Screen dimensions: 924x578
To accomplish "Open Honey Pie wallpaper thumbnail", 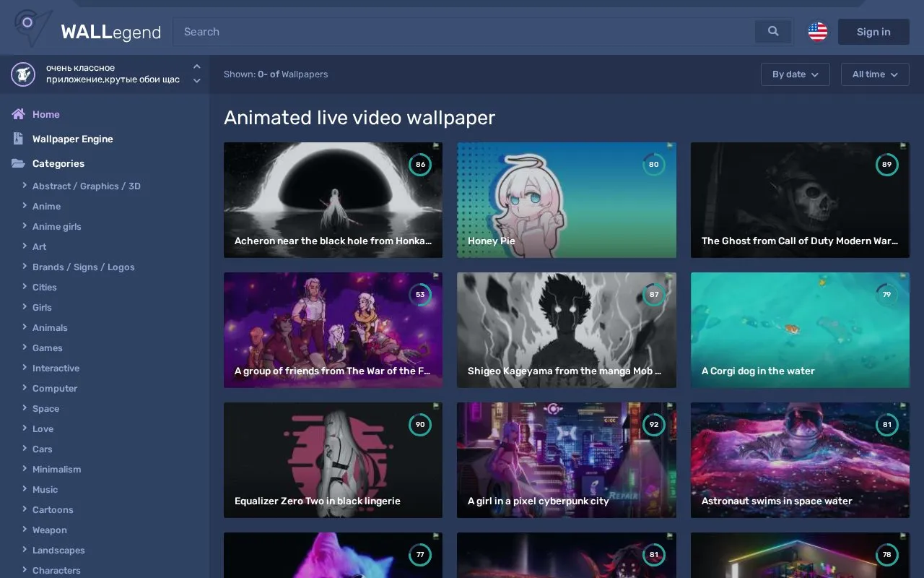I will (567, 200).
